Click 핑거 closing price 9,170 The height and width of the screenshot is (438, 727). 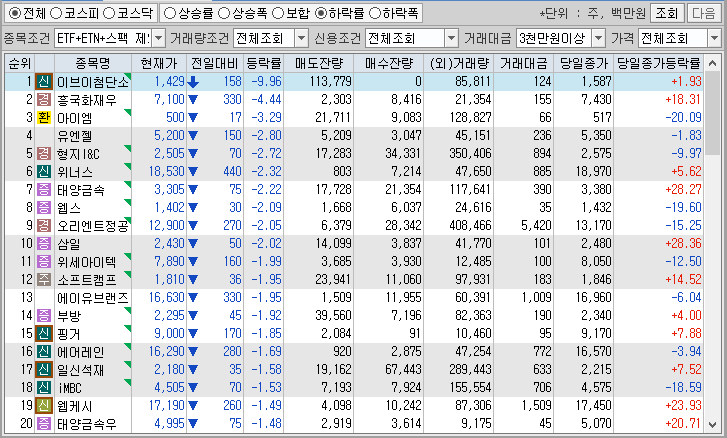click(596, 334)
